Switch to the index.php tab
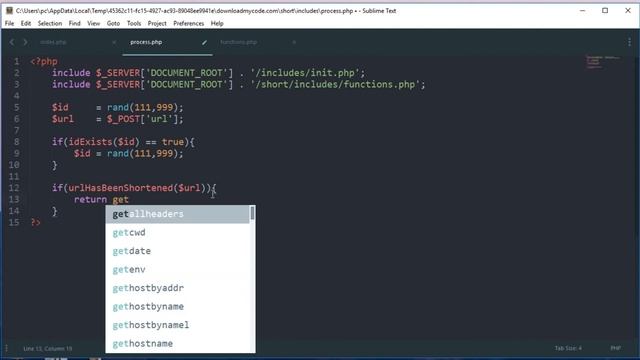This screenshot has height=360, width=640. pyautogui.click(x=53, y=42)
